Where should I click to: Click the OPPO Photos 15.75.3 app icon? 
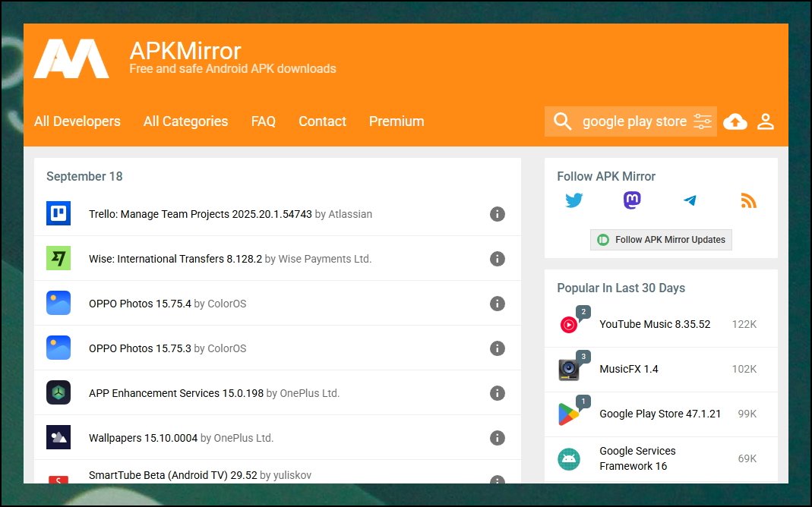(x=58, y=348)
